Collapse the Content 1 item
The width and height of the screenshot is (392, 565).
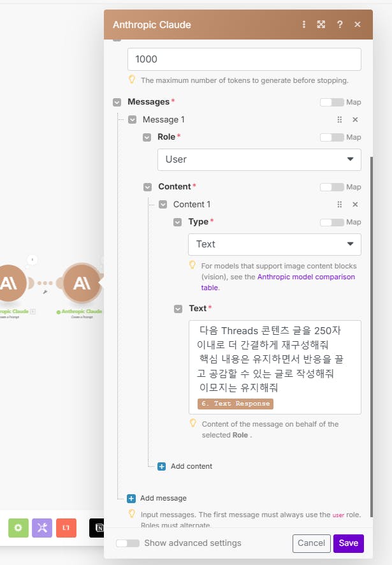coord(163,205)
